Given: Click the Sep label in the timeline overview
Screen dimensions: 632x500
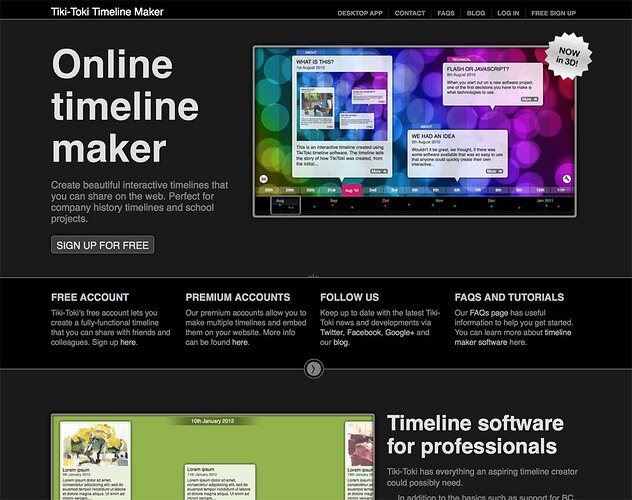Looking at the screenshot, I should (334, 201).
